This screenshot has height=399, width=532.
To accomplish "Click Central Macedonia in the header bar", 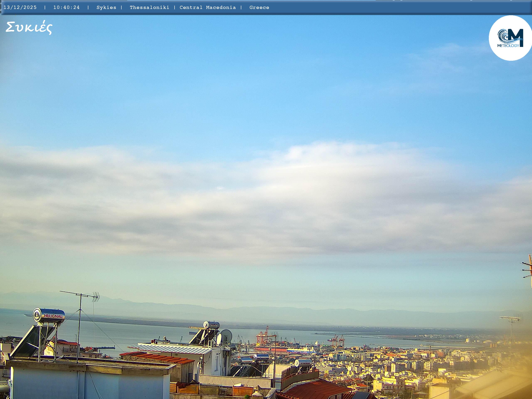I will [x=208, y=7].
